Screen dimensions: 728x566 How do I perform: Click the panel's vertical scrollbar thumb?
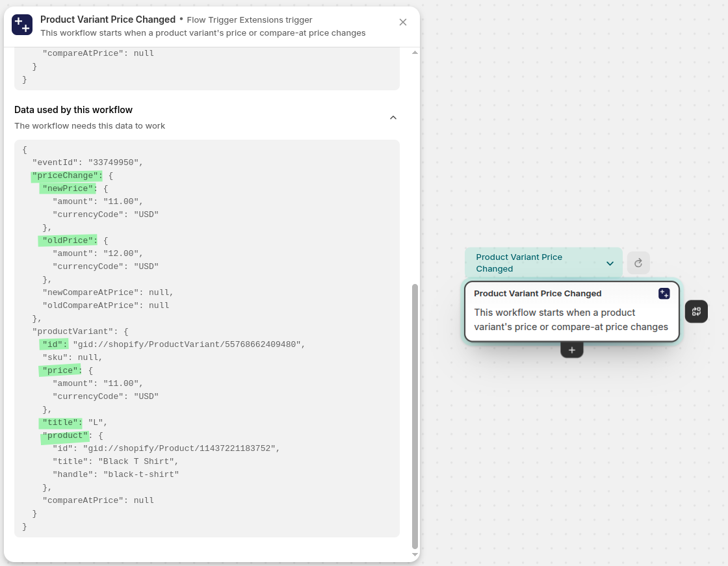point(415,416)
